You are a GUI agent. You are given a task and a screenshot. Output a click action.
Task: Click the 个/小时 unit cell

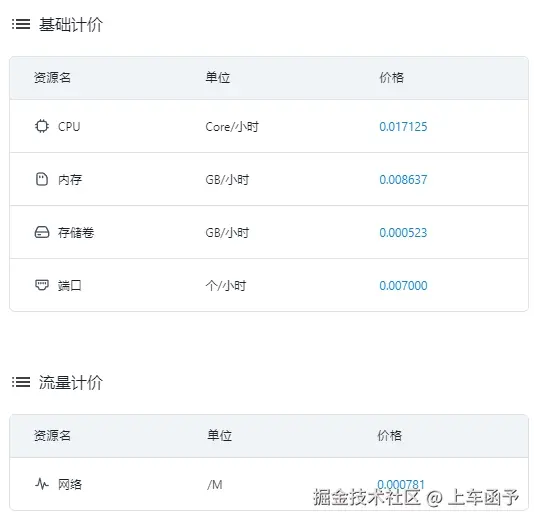click(226, 285)
